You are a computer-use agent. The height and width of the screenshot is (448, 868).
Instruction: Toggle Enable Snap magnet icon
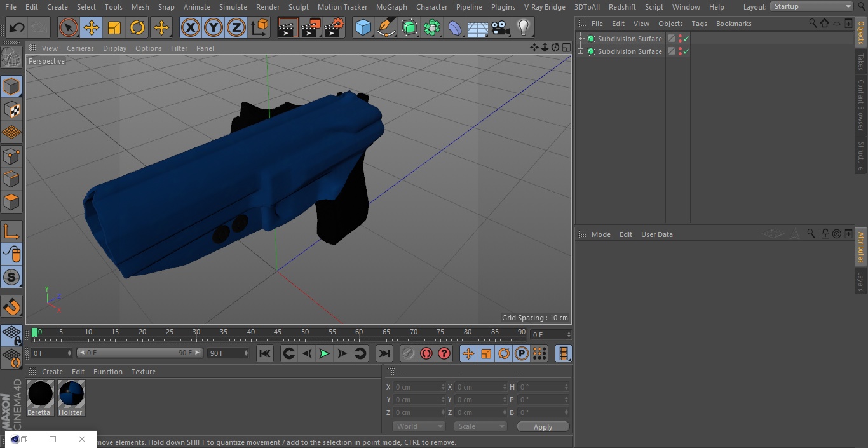[11, 306]
